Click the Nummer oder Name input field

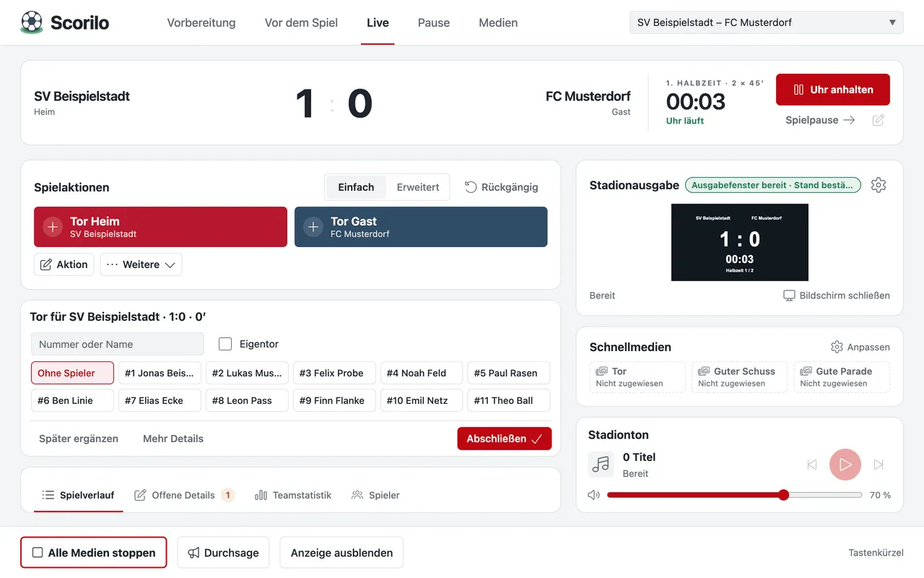[118, 344]
